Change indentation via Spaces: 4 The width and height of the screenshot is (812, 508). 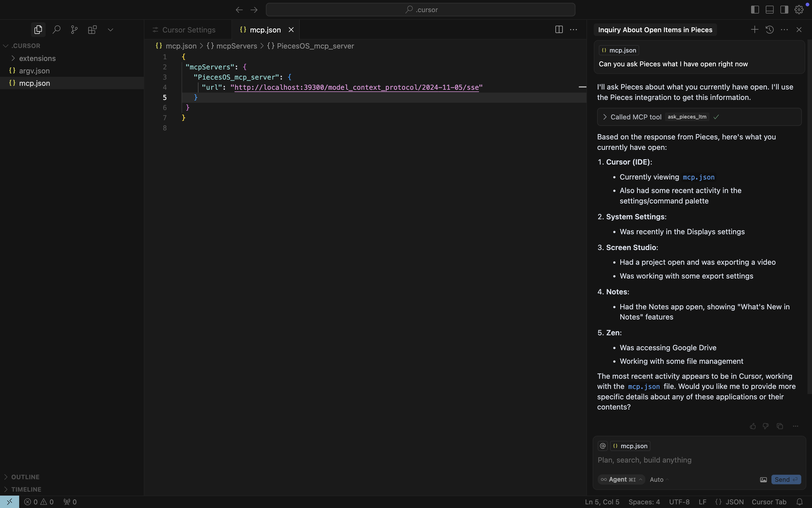coord(644,502)
